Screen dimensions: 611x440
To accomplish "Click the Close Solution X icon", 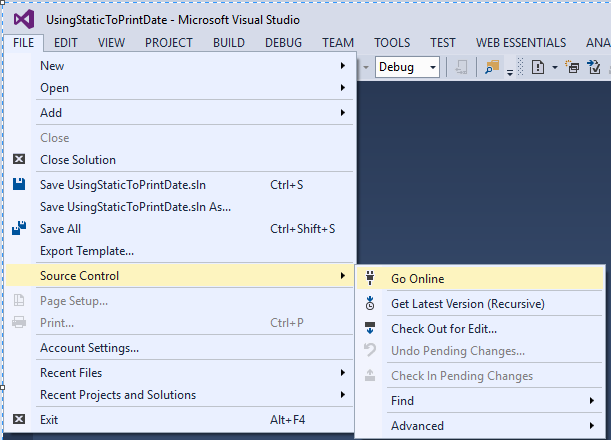I will click(x=18, y=159).
